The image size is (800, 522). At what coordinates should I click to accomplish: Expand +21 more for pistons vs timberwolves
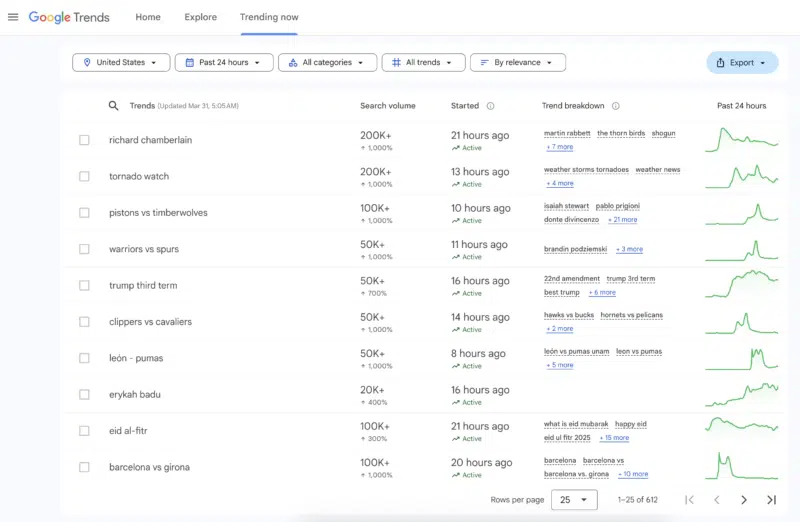[x=622, y=219]
